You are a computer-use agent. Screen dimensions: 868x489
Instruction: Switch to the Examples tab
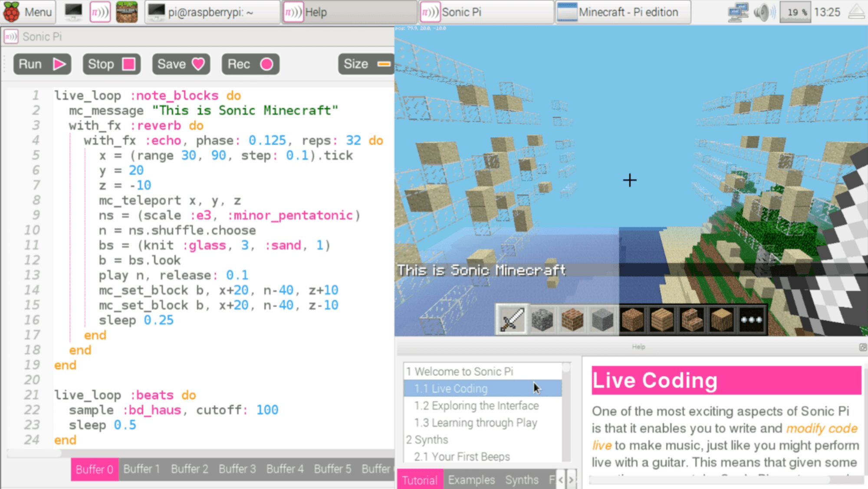pyautogui.click(x=471, y=479)
